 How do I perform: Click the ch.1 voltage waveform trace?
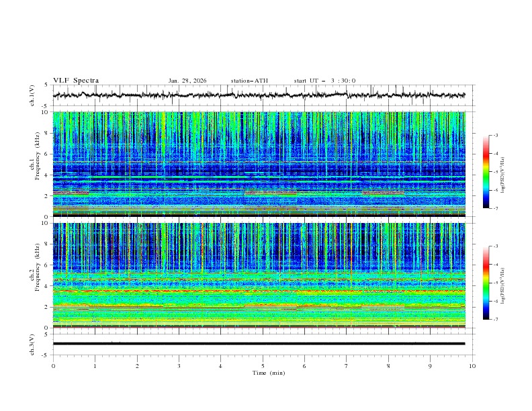tap(259, 95)
